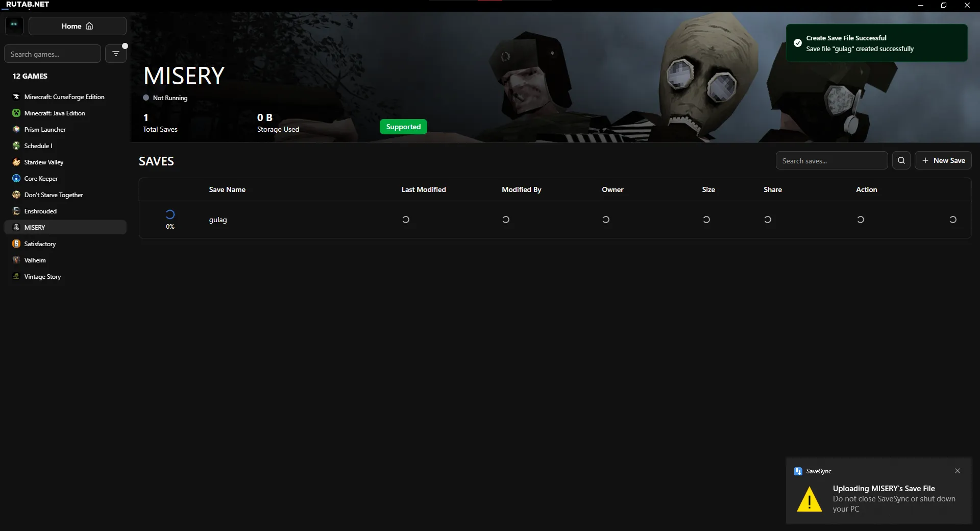Click the Search games input field
This screenshot has width=980, height=531.
pos(53,54)
